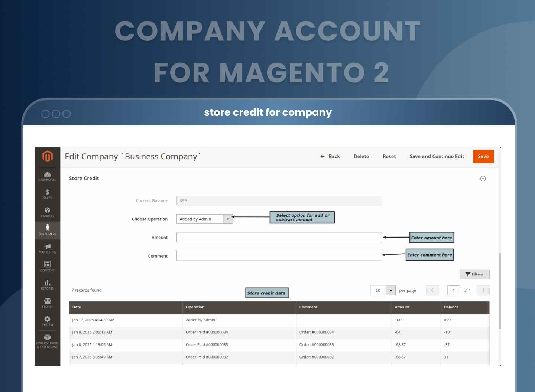
Task: Open the Marketing megaphone icon
Action: pos(47,248)
